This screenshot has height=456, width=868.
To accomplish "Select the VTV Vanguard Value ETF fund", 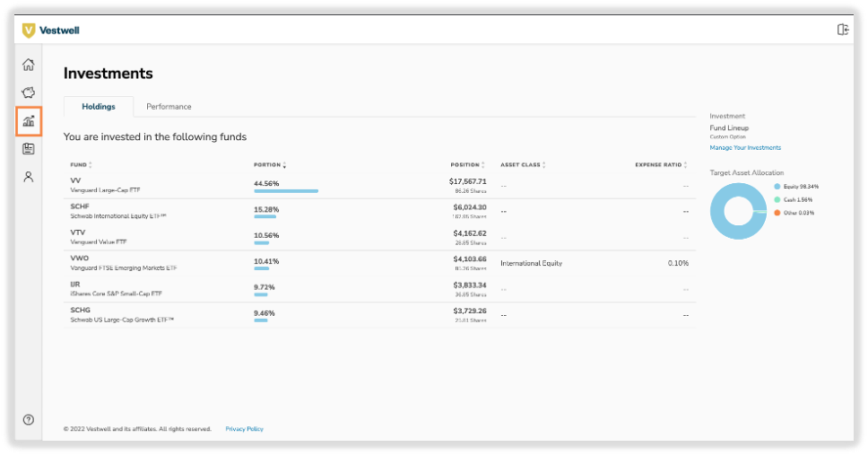I will (99, 237).
